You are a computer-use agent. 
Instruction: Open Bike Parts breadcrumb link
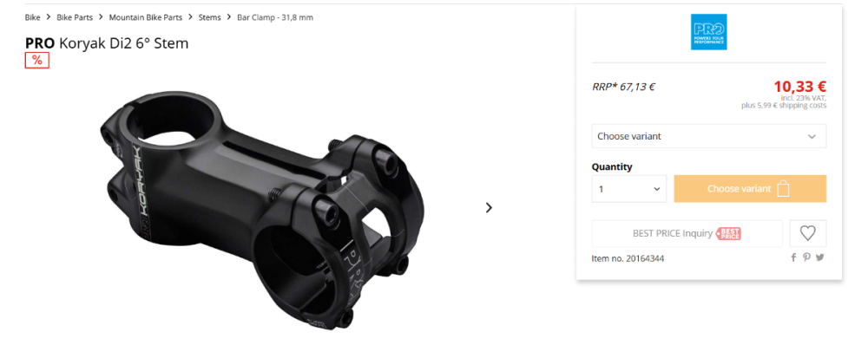point(75,17)
